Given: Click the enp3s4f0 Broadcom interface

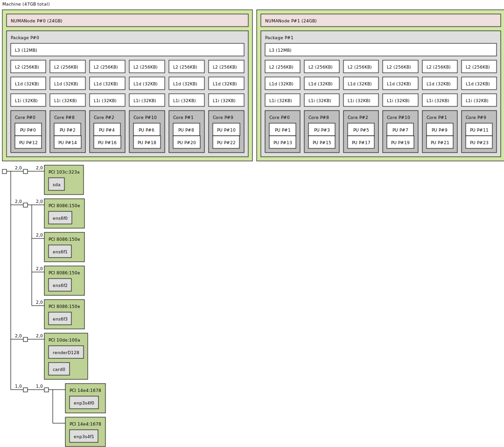Looking at the screenshot, I should 84,402.
